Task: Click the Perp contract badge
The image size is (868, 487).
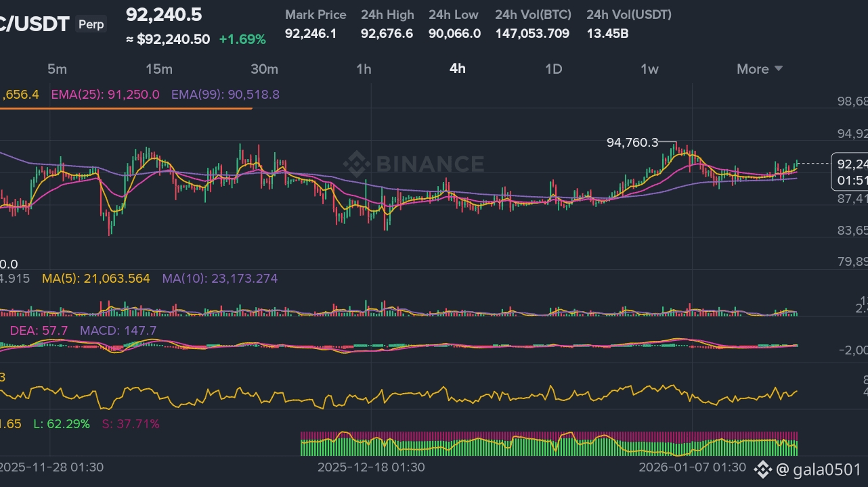Action: pyautogui.click(x=91, y=24)
